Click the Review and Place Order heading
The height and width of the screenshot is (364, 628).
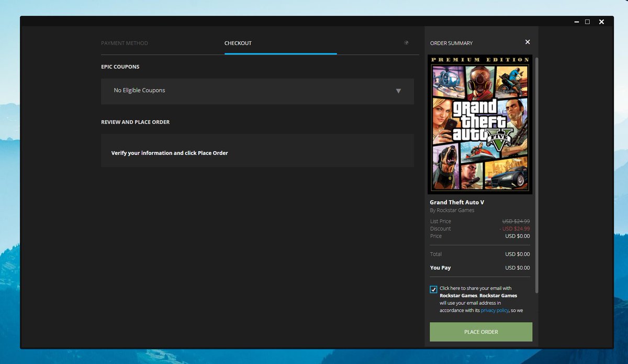point(136,122)
